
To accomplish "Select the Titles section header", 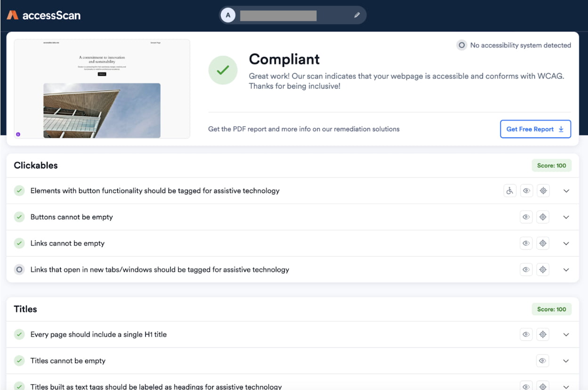I will [25, 309].
